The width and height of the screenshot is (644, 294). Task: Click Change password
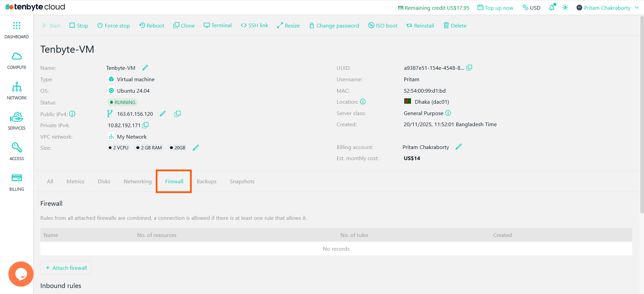point(334,26)
